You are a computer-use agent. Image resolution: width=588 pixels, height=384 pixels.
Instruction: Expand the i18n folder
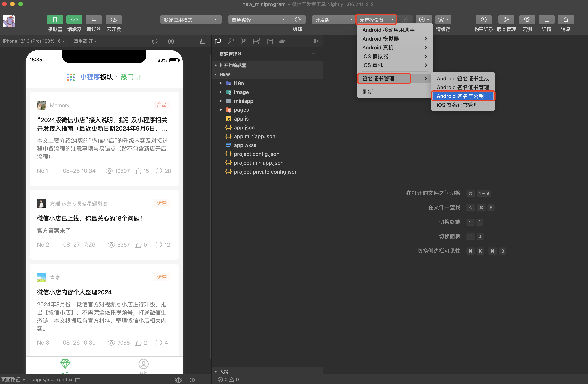click(x=267, y=83)
